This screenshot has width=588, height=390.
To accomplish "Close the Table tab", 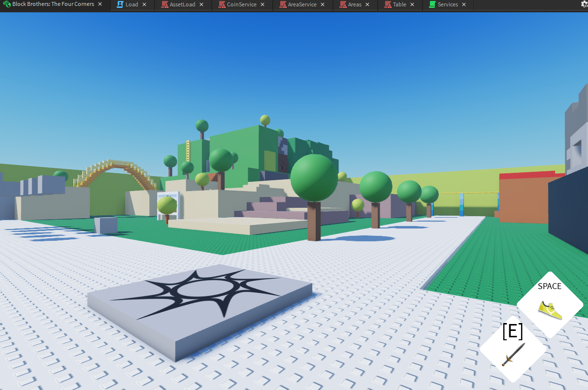I will point(412,4).
